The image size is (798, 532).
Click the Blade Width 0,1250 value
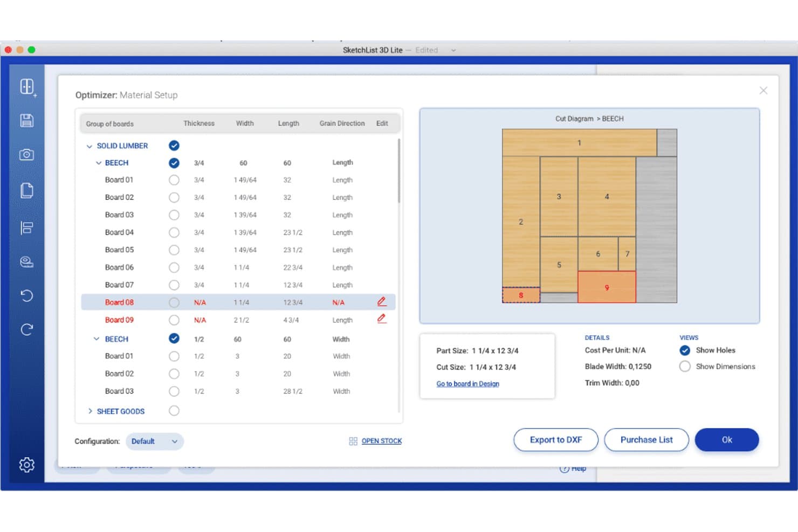640,367
